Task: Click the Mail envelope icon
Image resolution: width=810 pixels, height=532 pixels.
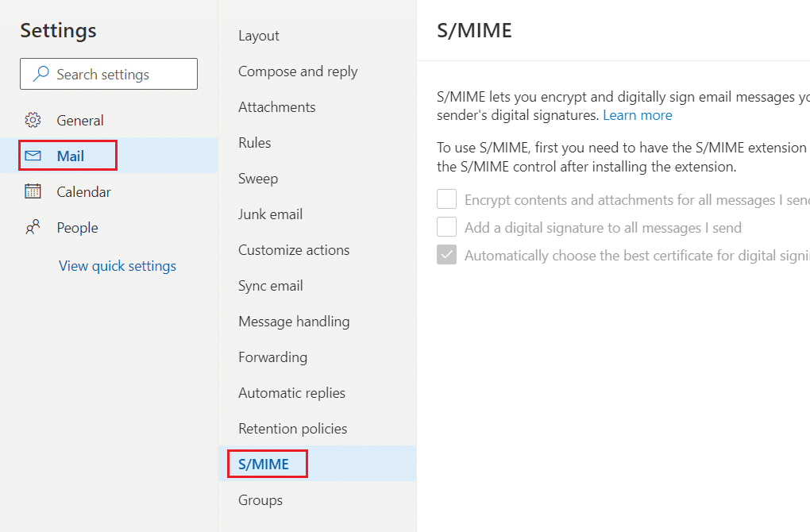Action: [x=33, y=156]
